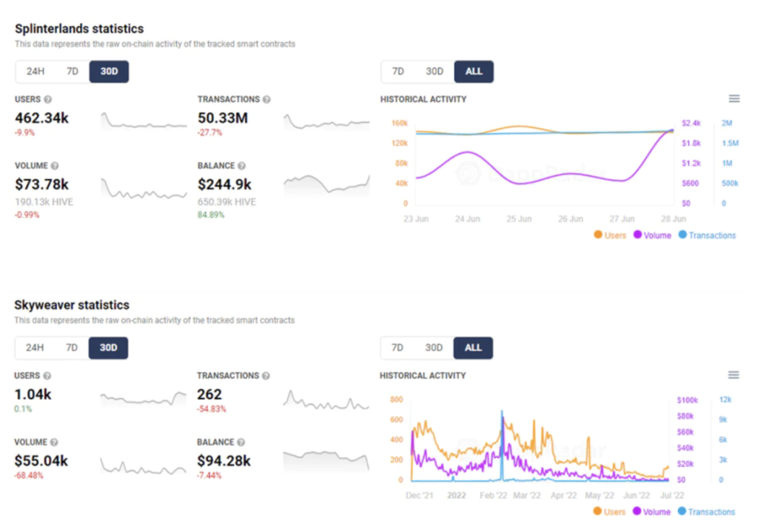Click the Skyweaver statistics heading
The width and height of the screenshot is (758, 532).
click(x=72, y=305)
